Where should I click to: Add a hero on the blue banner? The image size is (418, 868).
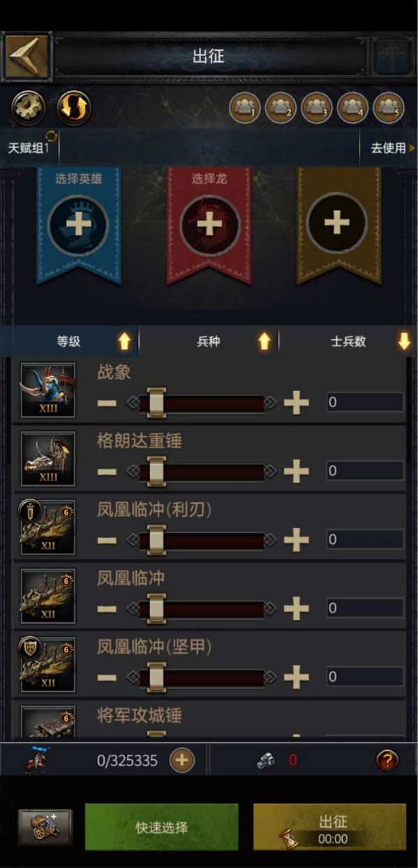(x=77, y=223)
